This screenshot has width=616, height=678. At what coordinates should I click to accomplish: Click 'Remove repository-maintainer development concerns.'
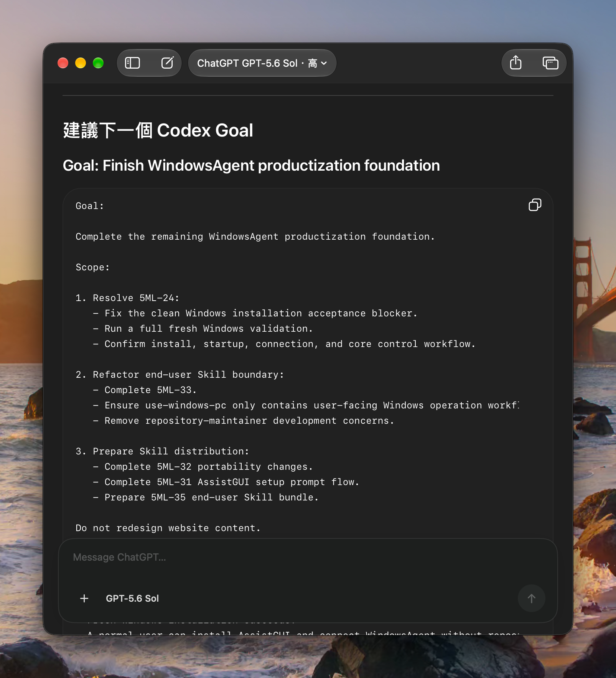[x=249, y=421]
